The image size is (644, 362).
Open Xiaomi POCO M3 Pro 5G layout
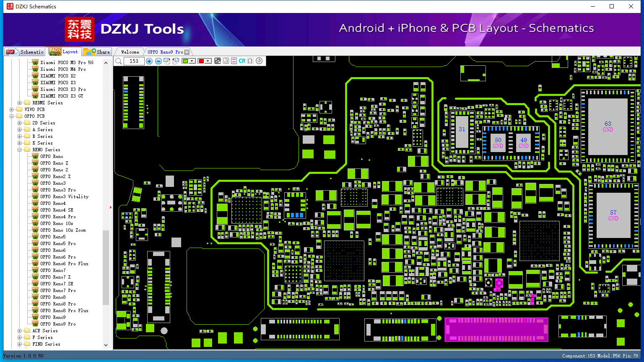[x=67, y=62]
